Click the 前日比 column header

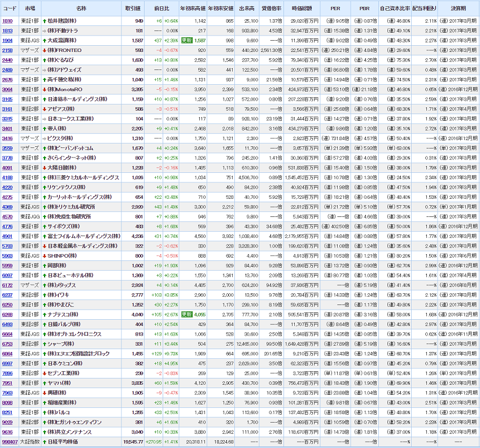coord(162,8)
